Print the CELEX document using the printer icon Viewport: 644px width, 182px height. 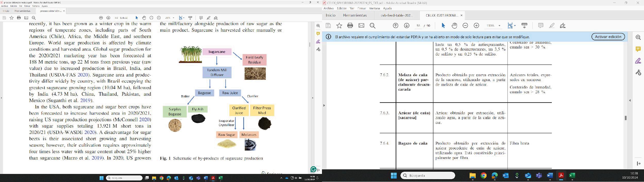(x=350, y=26)
